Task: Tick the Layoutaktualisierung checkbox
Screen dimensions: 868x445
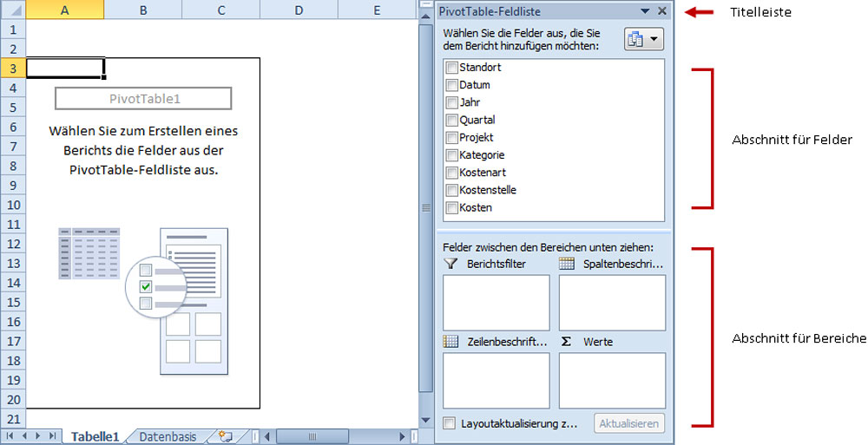Action: (x=449, y=423)
